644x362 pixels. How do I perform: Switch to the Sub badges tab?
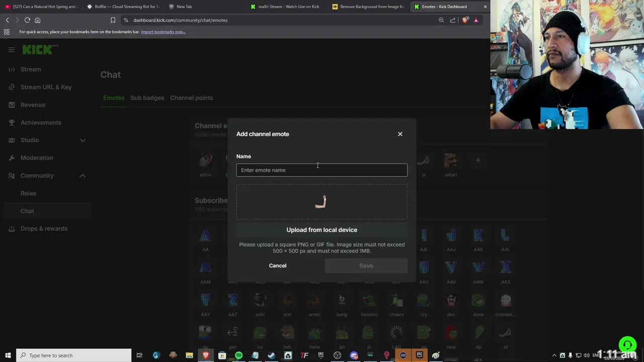pyautogui.click(x=147, y=98)
